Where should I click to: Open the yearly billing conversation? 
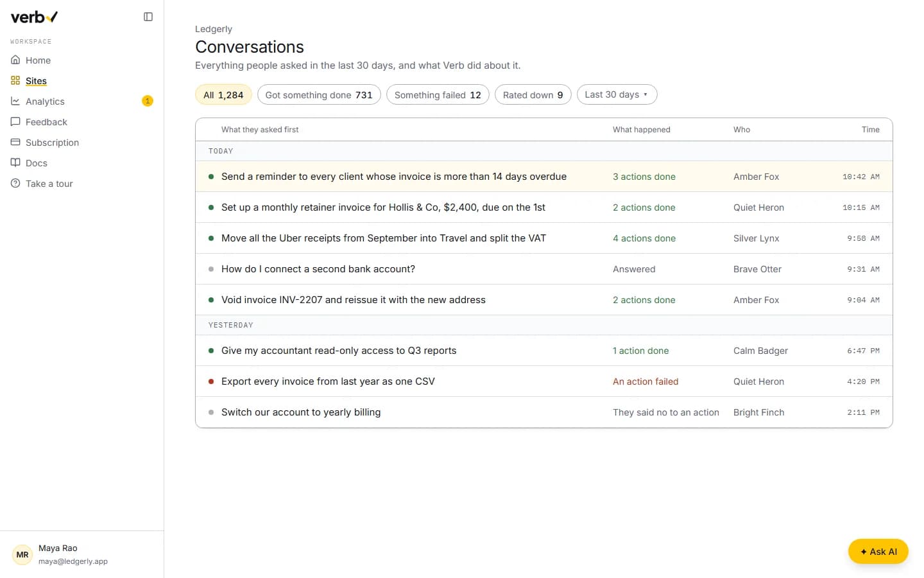pos(544,412)
